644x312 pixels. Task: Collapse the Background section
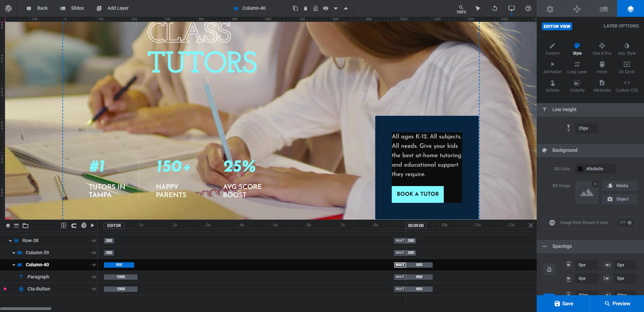590,150
